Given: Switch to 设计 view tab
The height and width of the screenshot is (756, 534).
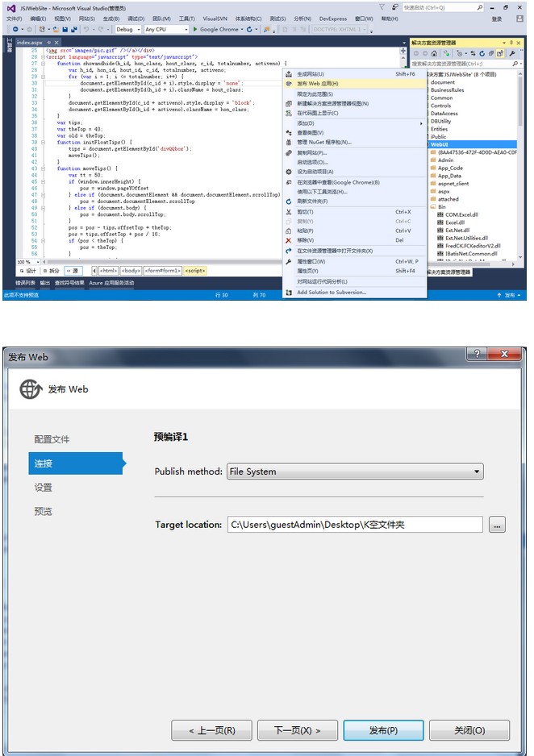Looking at the screenshot, I should pos(28,271).
